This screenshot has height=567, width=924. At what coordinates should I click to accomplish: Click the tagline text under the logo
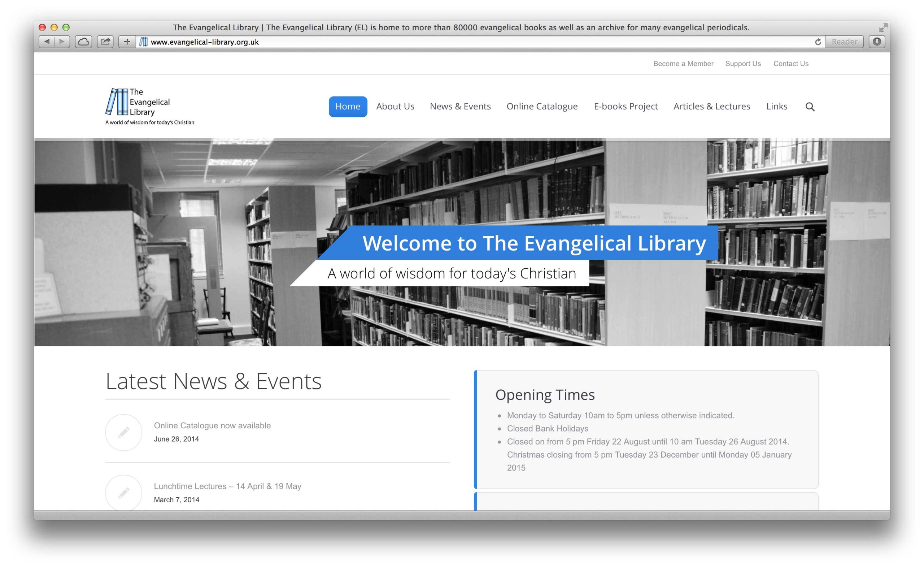tap(150, 122)
